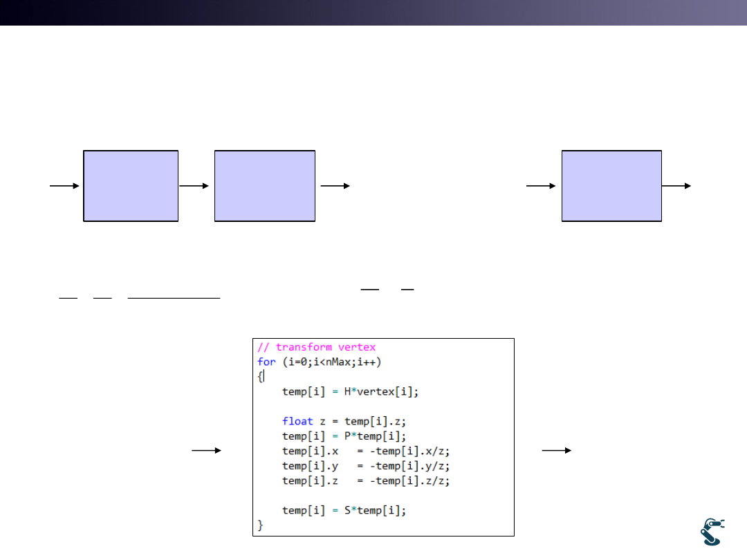Screen dimensions: 747x560
Task: Select the leftmost blue block
Action: click(131, 185)
